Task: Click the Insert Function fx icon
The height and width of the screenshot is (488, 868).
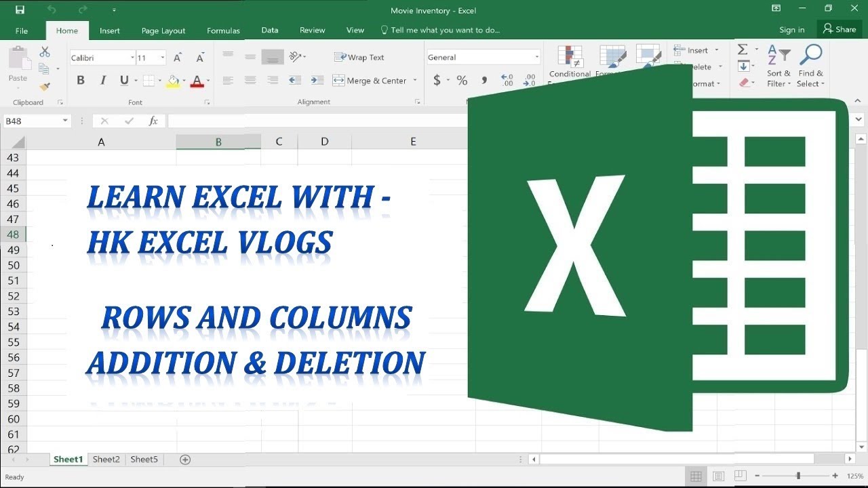Action: coord(153,121)
